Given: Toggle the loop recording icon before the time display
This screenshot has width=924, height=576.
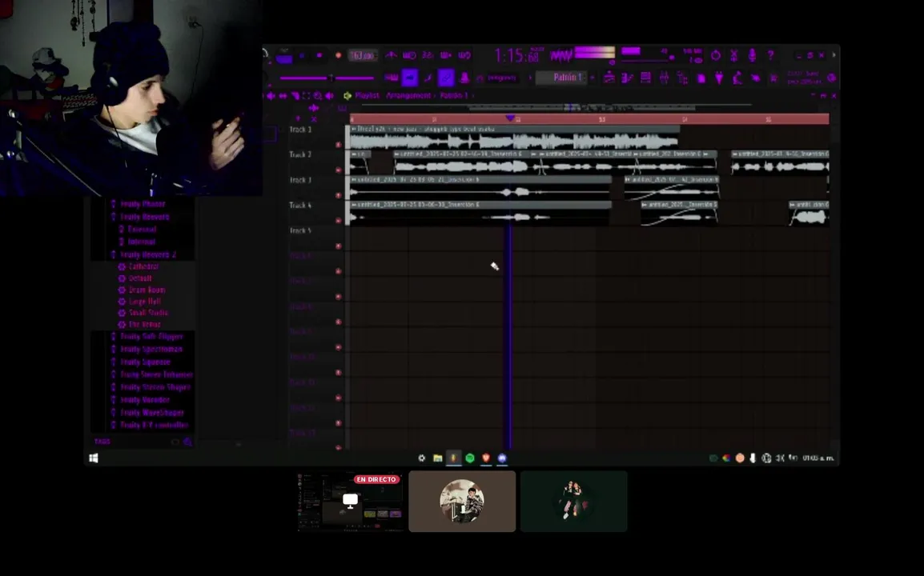Looking at the screenshot, I should click(464, 55).
